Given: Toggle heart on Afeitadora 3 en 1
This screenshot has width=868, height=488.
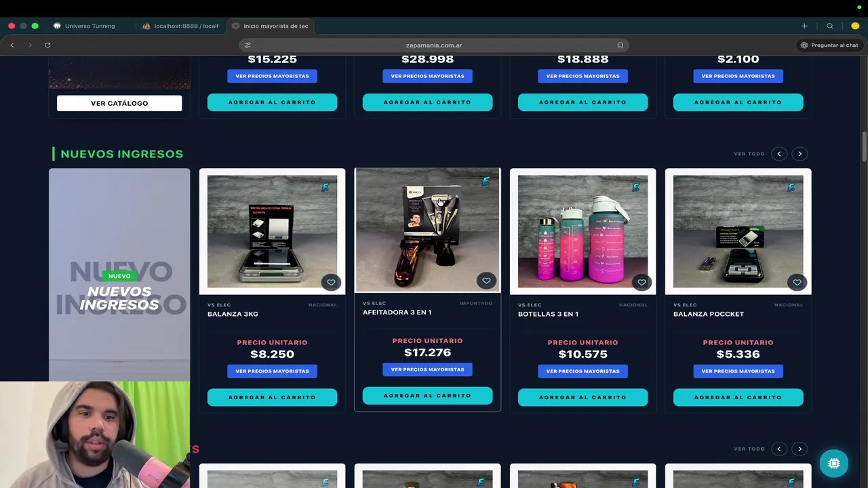Looking at the screenshot, I should coord(486,281).
